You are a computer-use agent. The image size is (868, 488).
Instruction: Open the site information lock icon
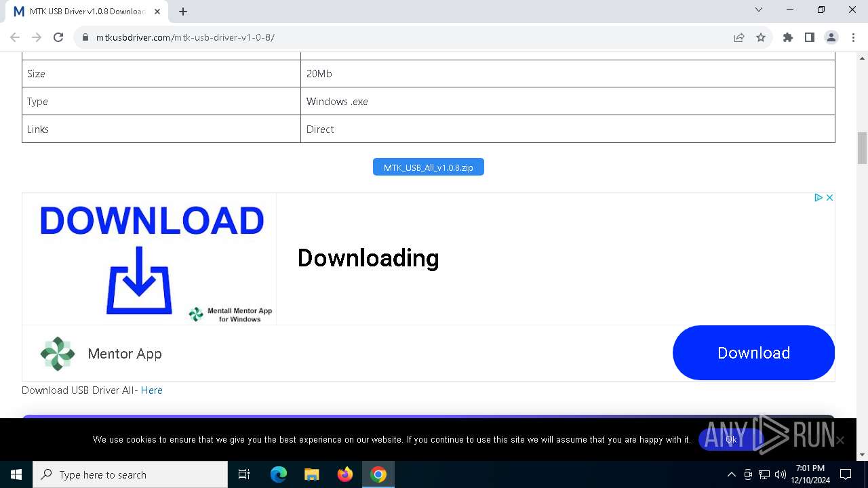(x=85, y=37)
